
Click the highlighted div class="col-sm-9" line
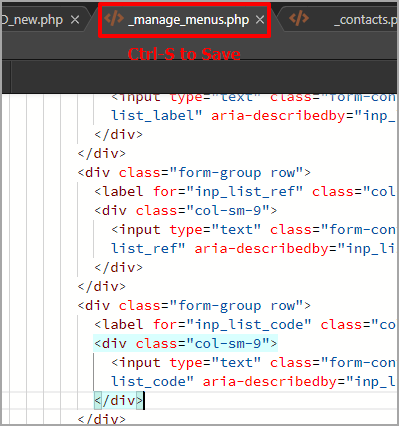(x=186, y=344)
